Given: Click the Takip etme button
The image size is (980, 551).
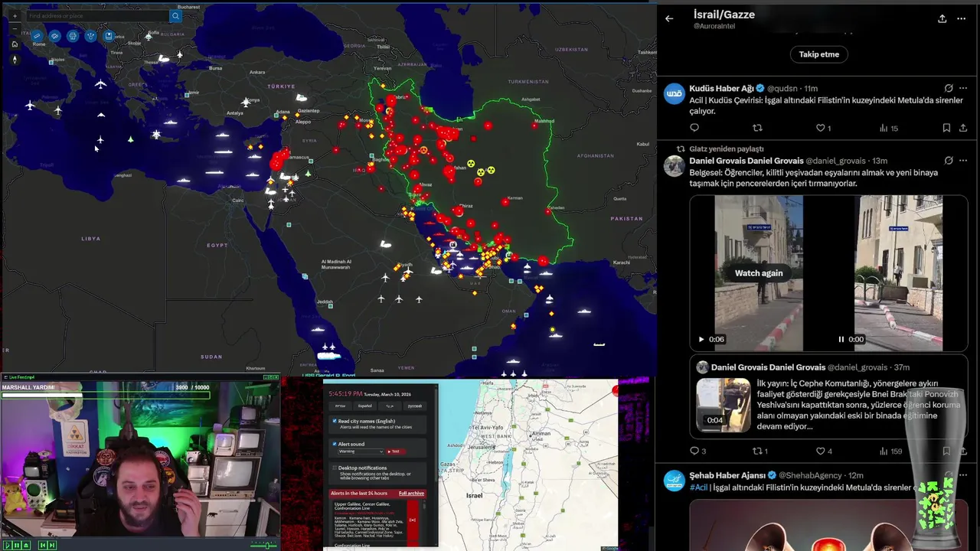Looking at the screenshot, I should coord(819,54).
